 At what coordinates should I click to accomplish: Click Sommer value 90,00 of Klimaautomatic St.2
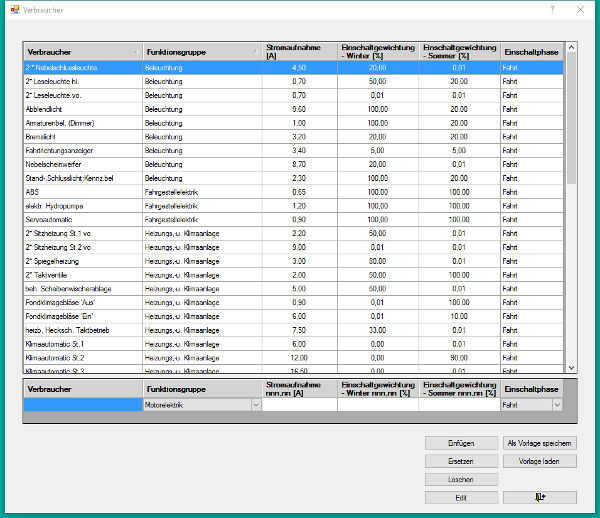(459, 358)
